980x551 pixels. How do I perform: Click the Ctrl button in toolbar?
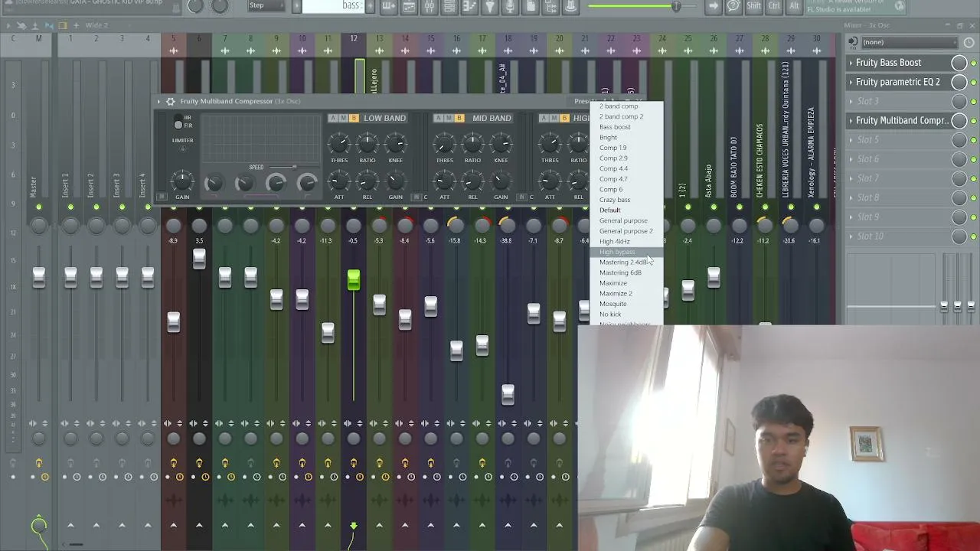(774, 6)
